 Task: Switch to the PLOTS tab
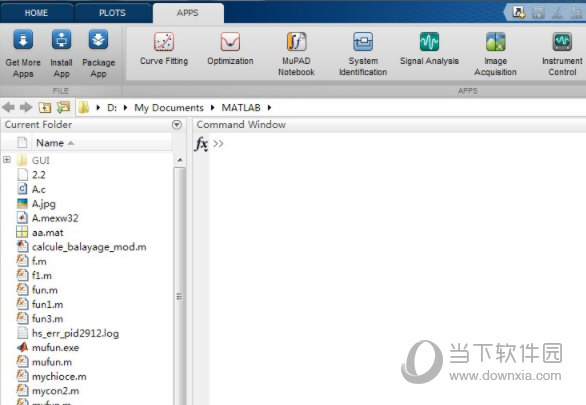[112, 13]
